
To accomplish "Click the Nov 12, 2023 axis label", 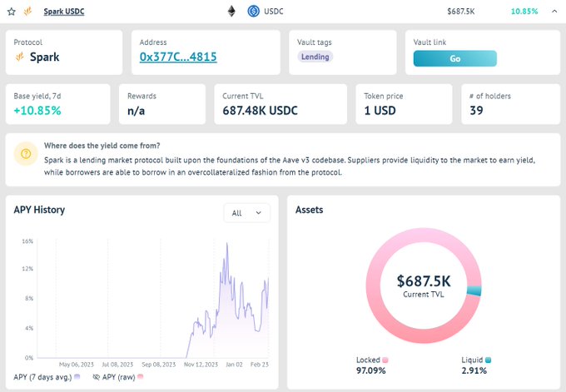I will (201, 365).
